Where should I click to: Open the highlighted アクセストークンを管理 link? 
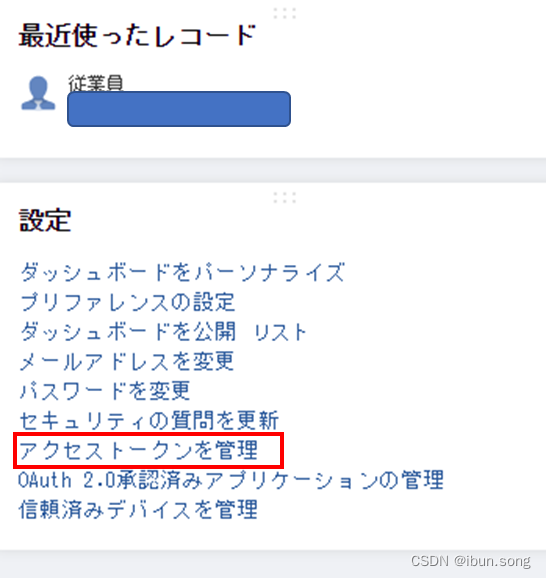(138, 450)
